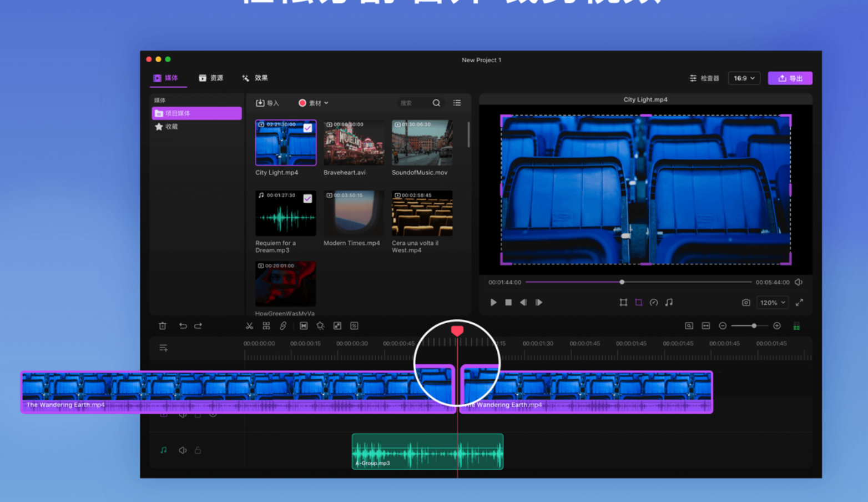Click the scissors split tool

tap(249, 326)
